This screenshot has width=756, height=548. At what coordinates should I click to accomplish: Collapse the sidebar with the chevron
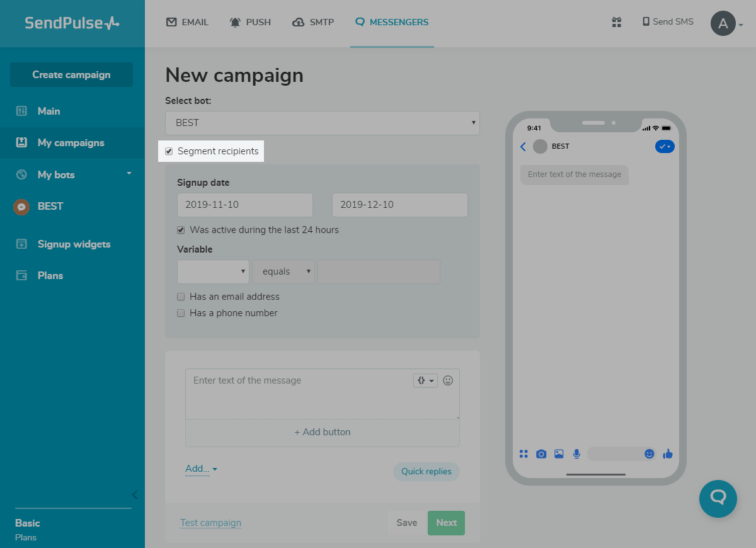[x=134, y=494]
